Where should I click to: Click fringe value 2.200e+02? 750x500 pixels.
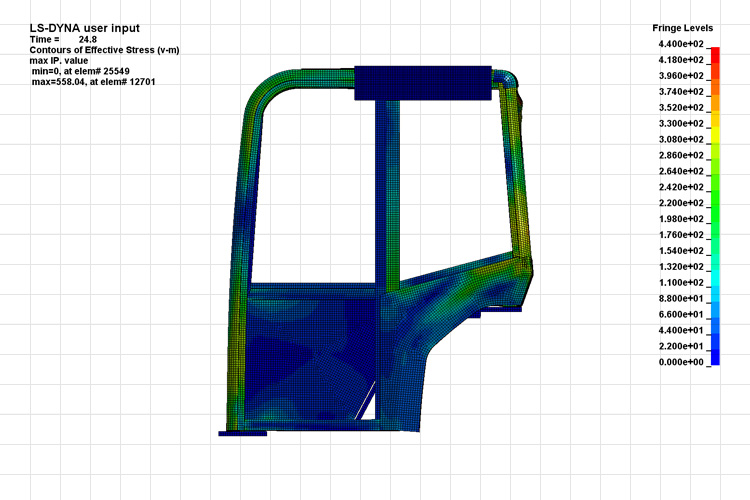(x=681, y=203)
